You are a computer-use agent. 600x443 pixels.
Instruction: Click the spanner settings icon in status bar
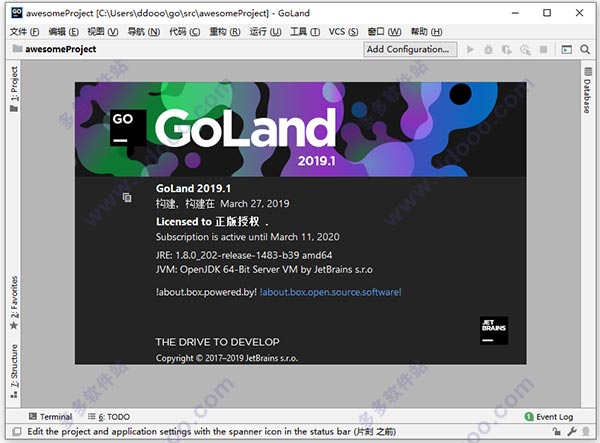572,432
